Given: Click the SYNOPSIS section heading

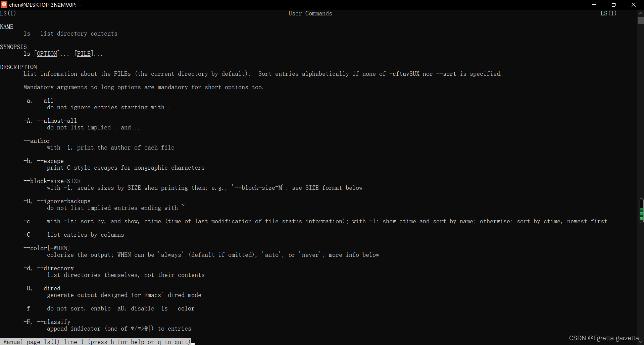Looking at the screenshot, I should click(13, 47).
